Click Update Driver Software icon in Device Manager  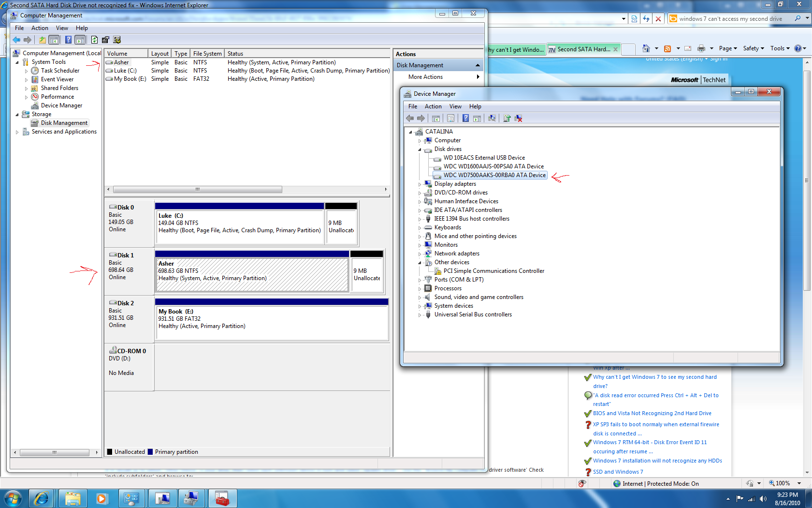(x=507, y=118)
